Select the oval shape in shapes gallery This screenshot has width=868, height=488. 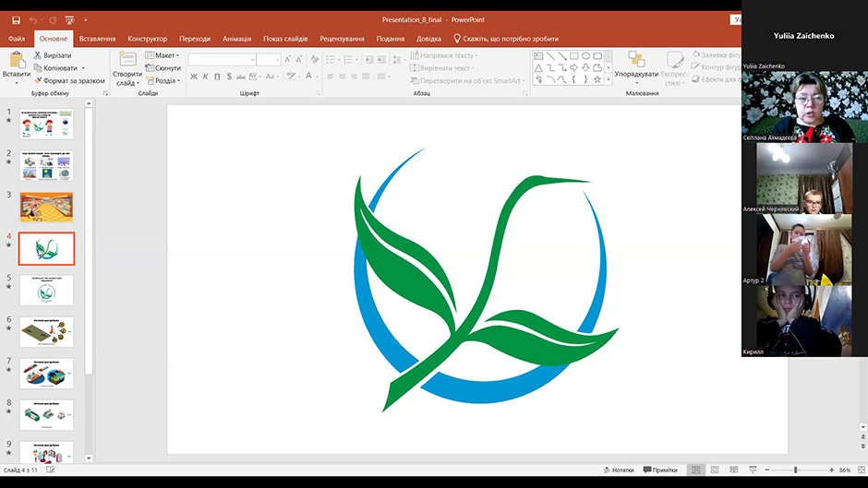(585, 56)
